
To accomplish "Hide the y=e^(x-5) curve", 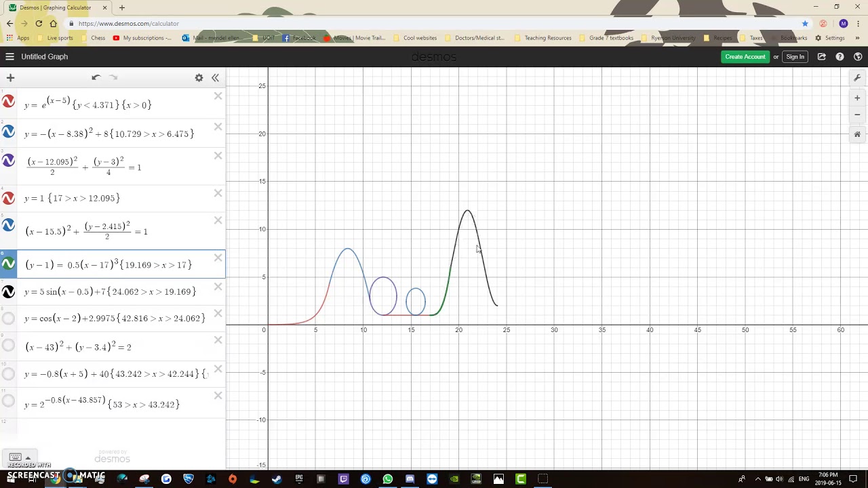I will pyautogui.click(x=8, y=102).
